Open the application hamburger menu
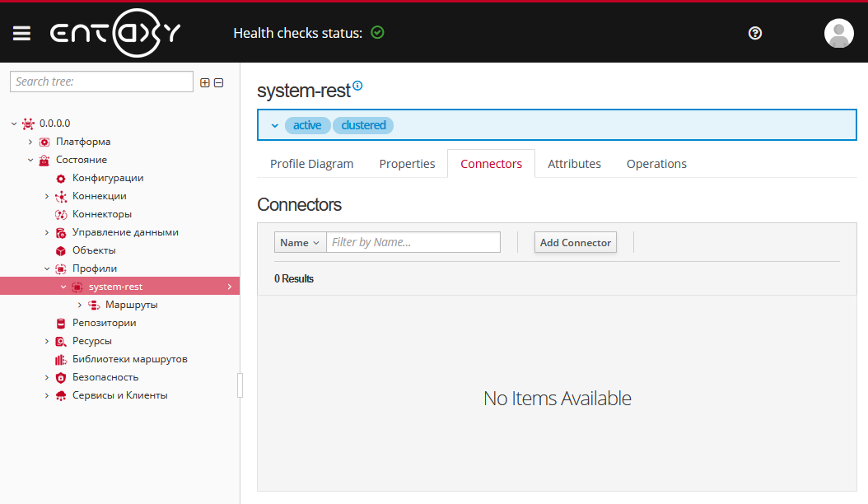868x504 pixels. [21, 33]
